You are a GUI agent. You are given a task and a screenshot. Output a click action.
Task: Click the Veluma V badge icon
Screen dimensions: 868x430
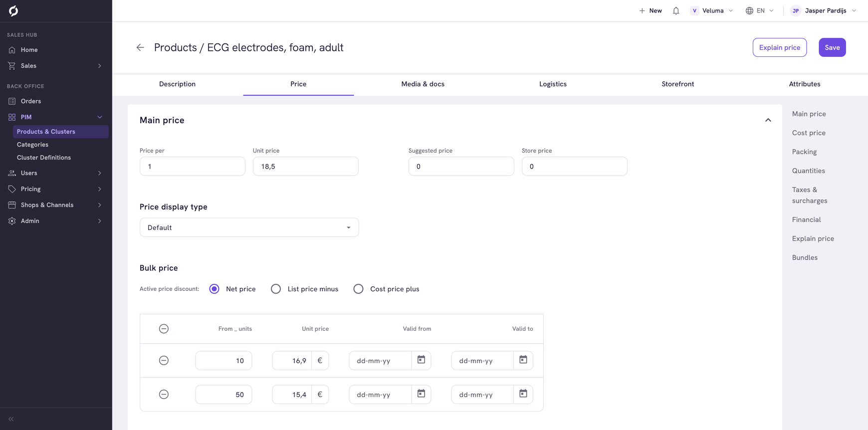tap(694, 10)
